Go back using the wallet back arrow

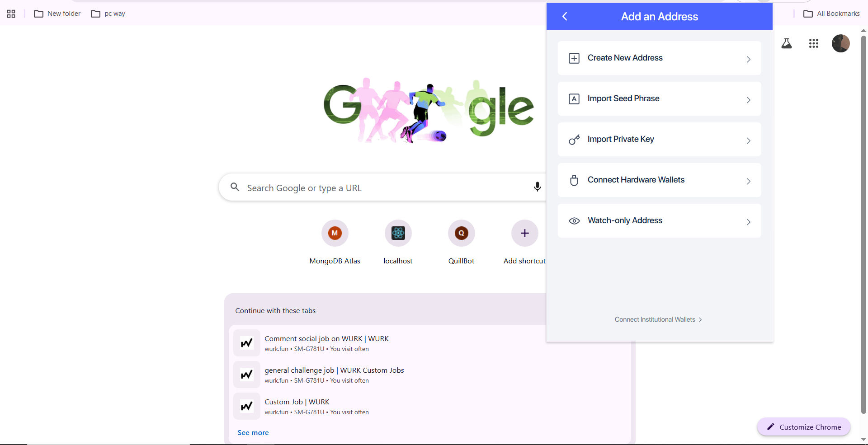tap(565, 17)
